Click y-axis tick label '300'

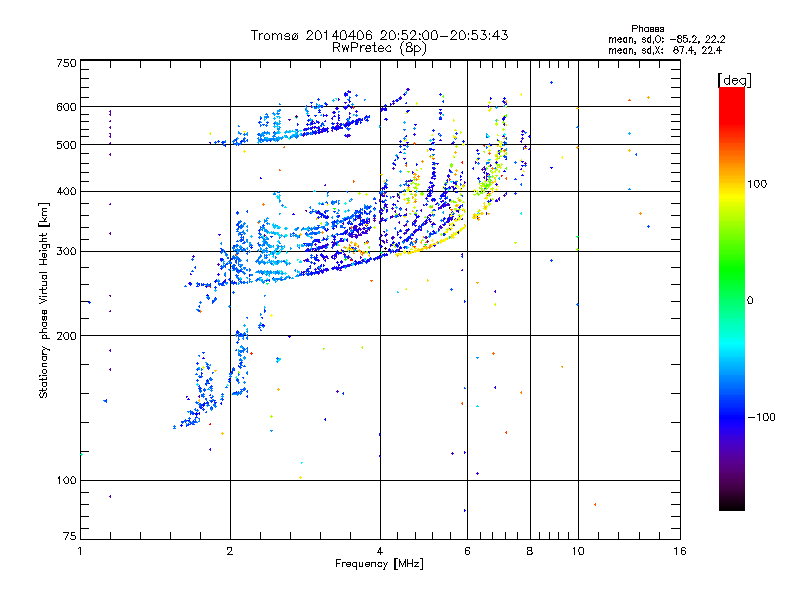[66, 252]
